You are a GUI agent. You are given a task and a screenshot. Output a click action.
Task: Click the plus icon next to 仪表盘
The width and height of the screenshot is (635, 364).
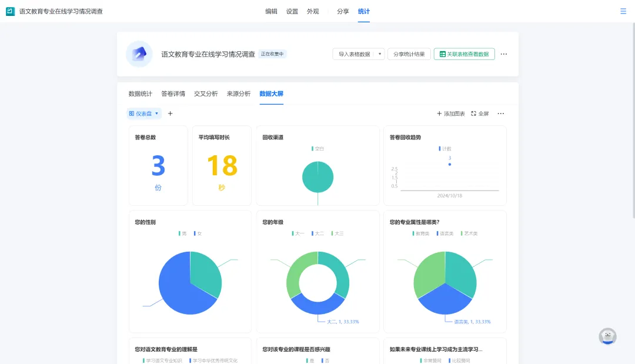pos(170,113)
